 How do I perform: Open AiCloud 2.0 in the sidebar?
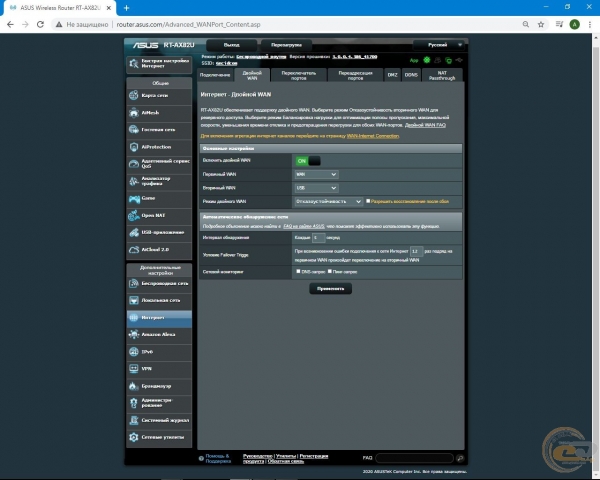tap(159, 250)
